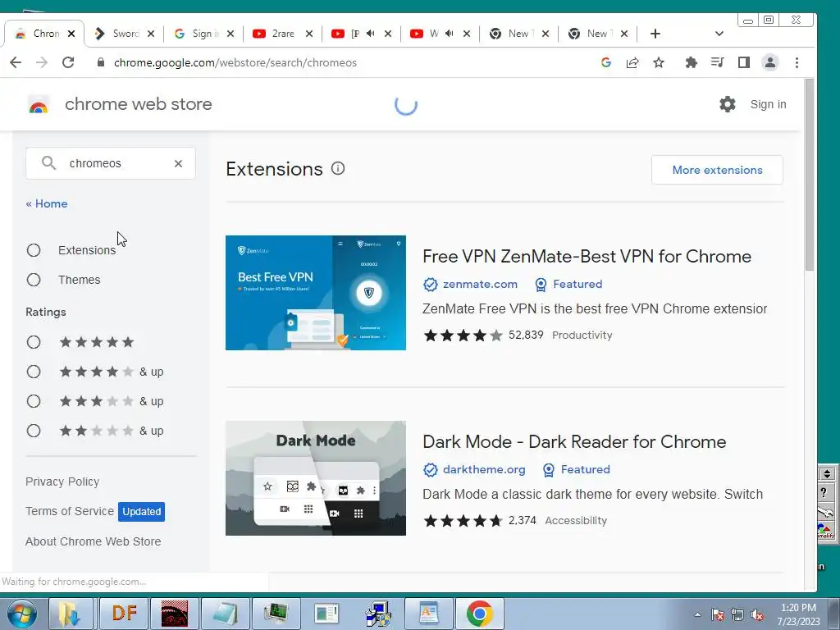Click the chrome web store logo
Screen dimensions: 840x630
click(39, 104)
